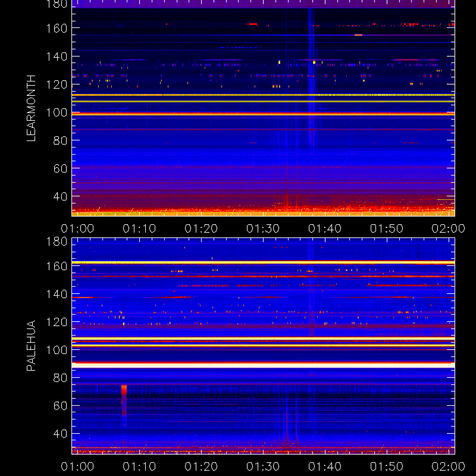Click the 01:30 time label under the Learmonth plot
This screenshot has height=476, width=476.
coord(263,228)
